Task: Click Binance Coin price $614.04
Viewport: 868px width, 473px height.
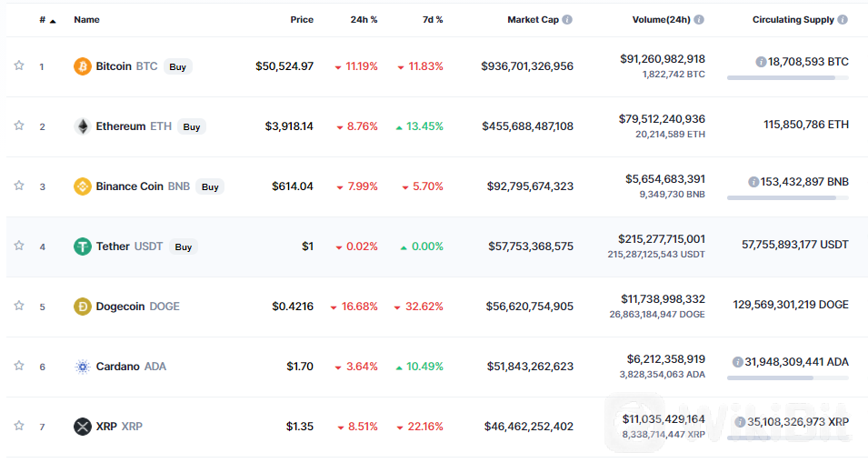Action: (293, 186)
